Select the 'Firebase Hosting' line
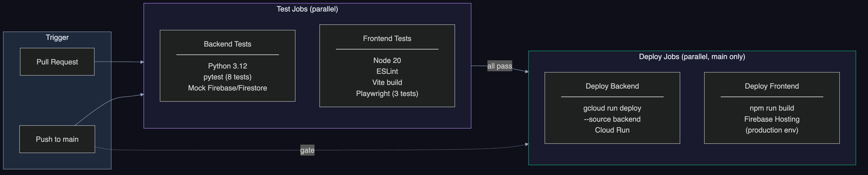This screenshot has height=175, width=868. coord(772,119)
